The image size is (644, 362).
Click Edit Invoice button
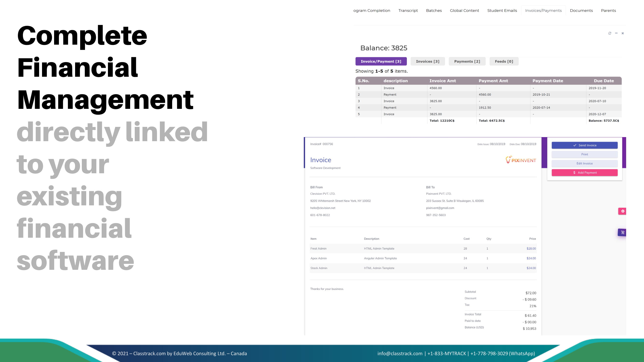pos(585,163)
